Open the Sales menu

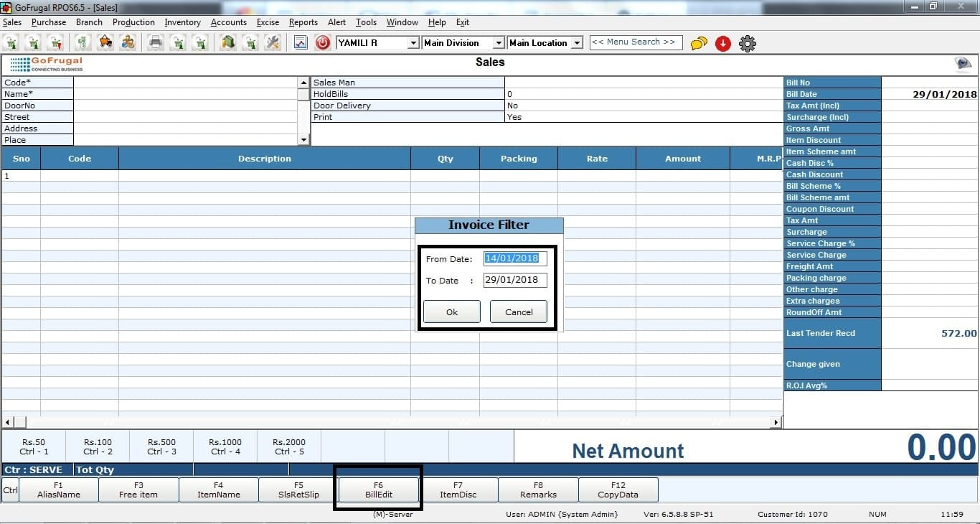click(12, 22)
